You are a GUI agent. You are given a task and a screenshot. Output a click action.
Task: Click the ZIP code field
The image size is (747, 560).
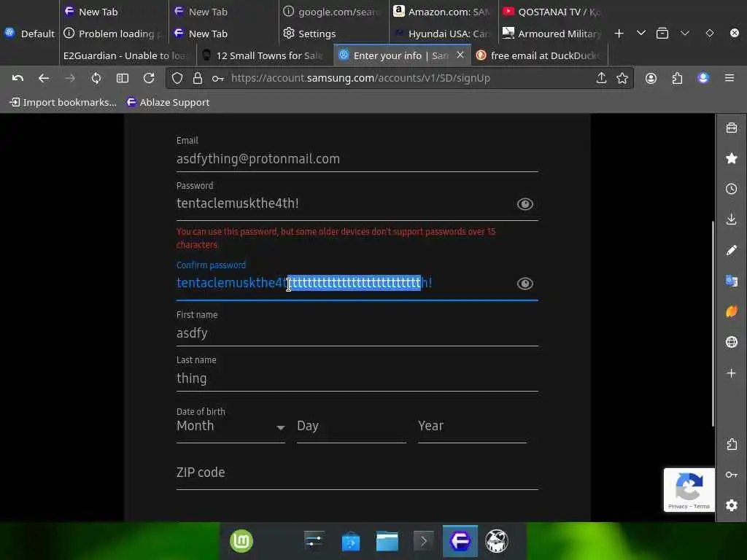(x=357, y=472)
